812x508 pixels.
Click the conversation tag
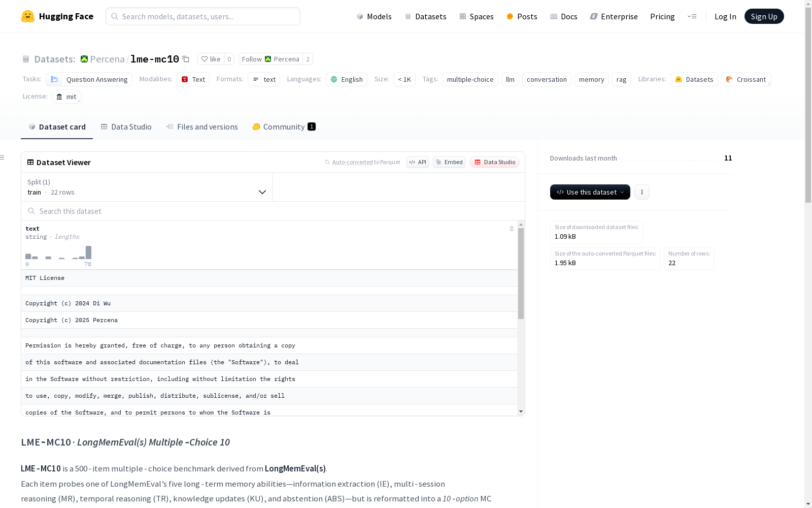(547, 79)
